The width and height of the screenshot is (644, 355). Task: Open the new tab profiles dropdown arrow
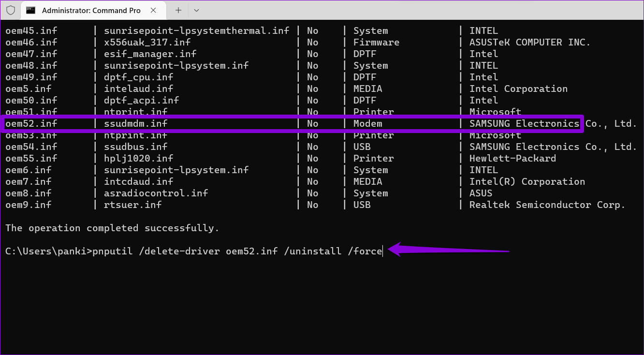tap(196, 10)
